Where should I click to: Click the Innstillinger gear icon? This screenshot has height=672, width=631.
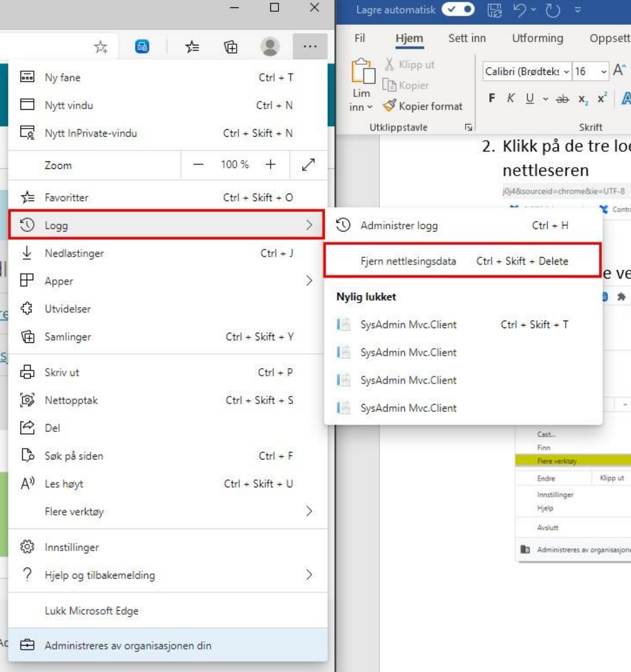(27, 546)
